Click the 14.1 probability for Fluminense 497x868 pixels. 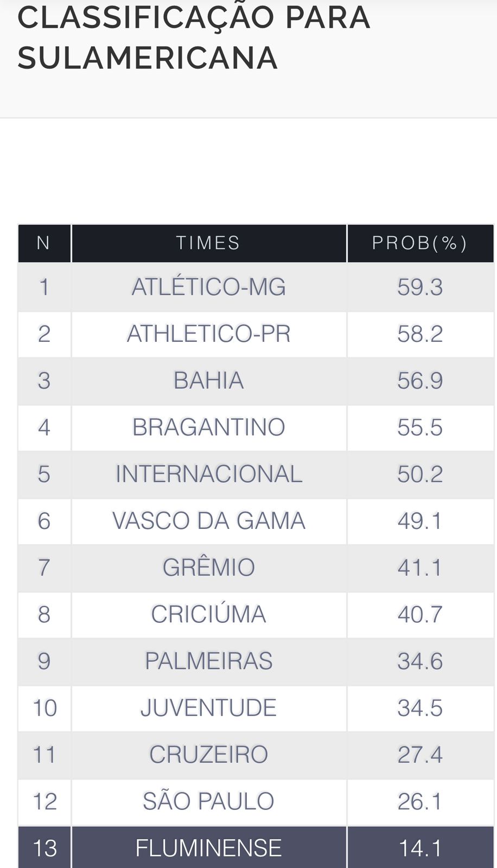[x=420, y=848]
